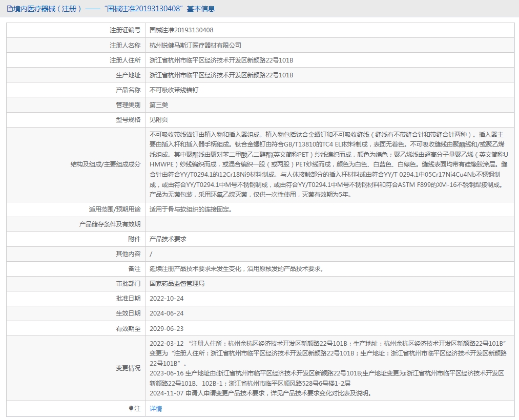The width and height of the screenshot is (519, 420).
Task: Click the 注册人名称 label cell
Action: pyautogui.click(x=76, y=46)
